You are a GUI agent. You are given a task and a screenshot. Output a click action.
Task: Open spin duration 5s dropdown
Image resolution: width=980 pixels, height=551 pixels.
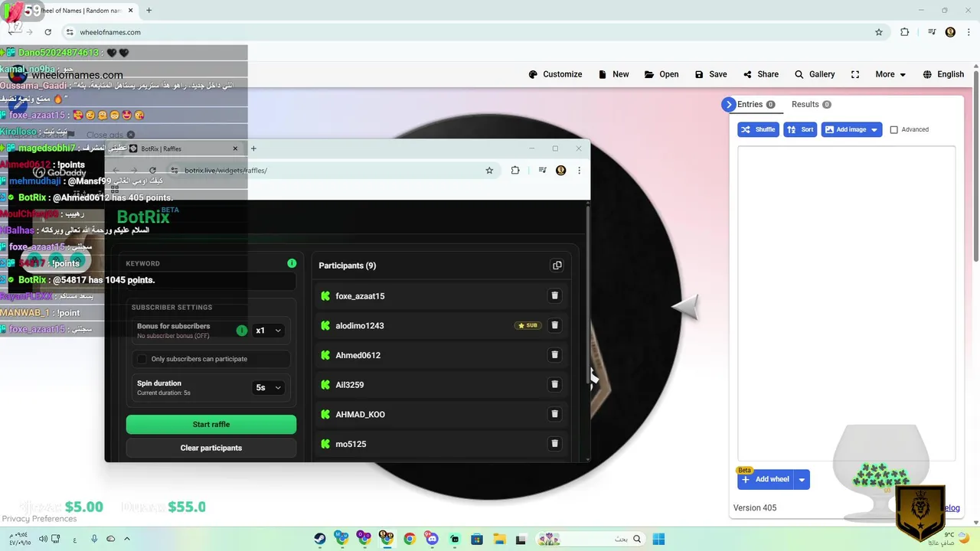(x=269, y=388)
